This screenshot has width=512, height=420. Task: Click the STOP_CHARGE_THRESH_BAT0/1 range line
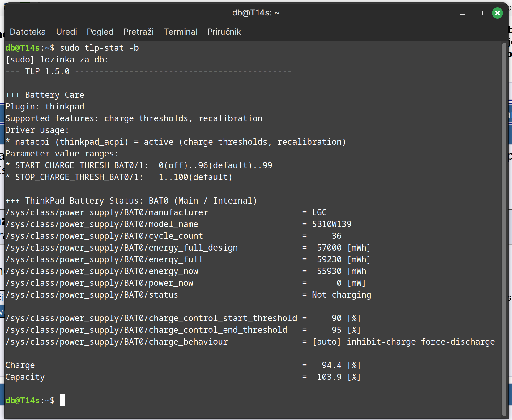coord(119,177)
